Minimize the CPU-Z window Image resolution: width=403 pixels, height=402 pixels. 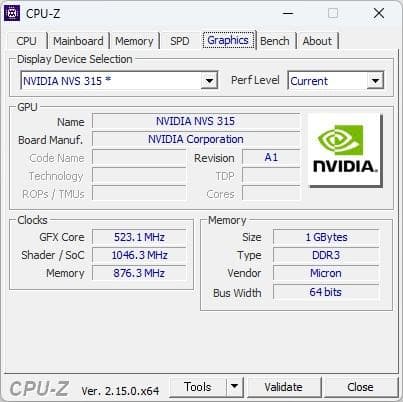[288, 14]
